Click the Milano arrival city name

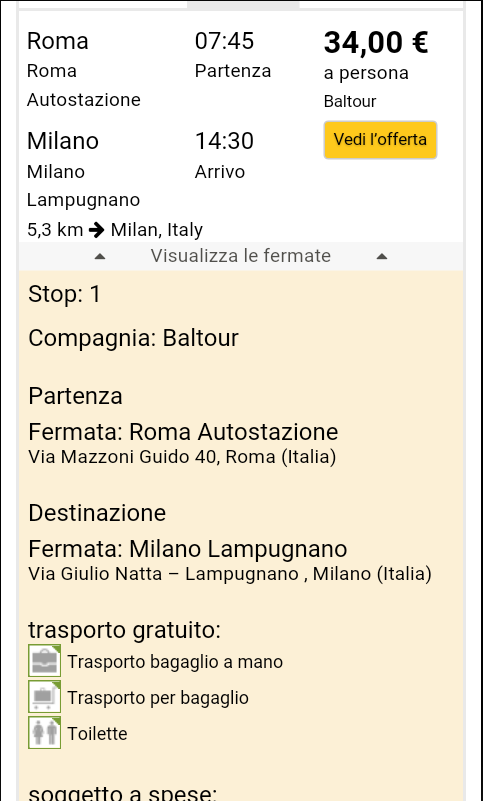pyautogui.click(x=63, y=140)
